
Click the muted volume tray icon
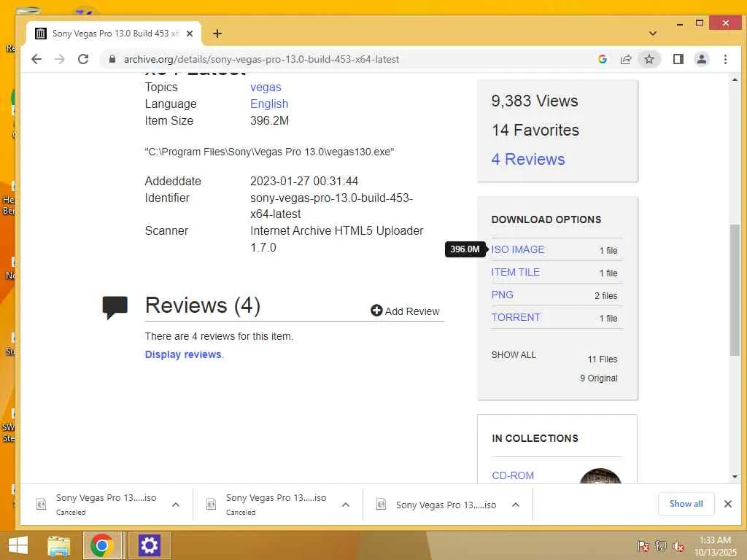678,545
